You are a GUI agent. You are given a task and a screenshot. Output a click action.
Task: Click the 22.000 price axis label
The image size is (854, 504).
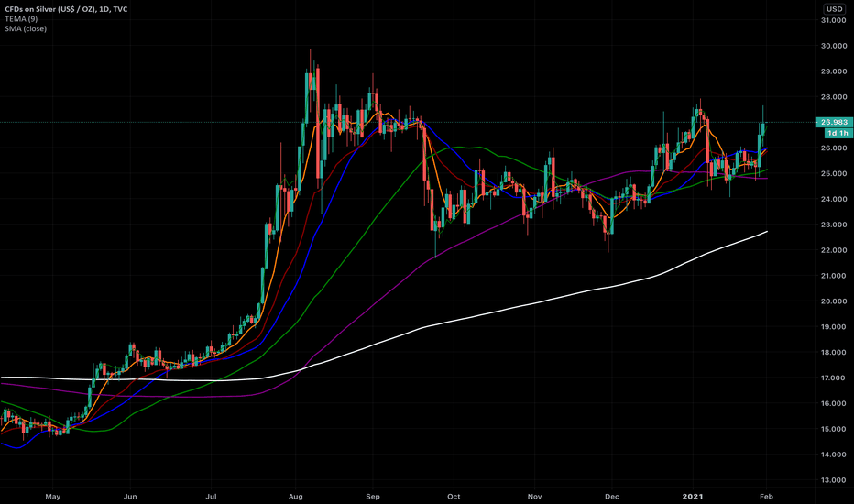pyautogui.click(x=833, y=250)
